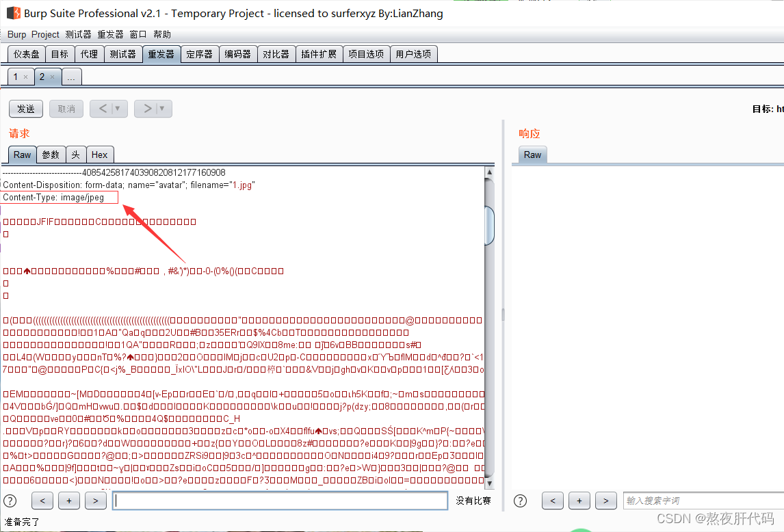This screenshot has width=784, height=532.
Task: Open the response search help icon
Action: pyautogui.click(x=520, y=501)
